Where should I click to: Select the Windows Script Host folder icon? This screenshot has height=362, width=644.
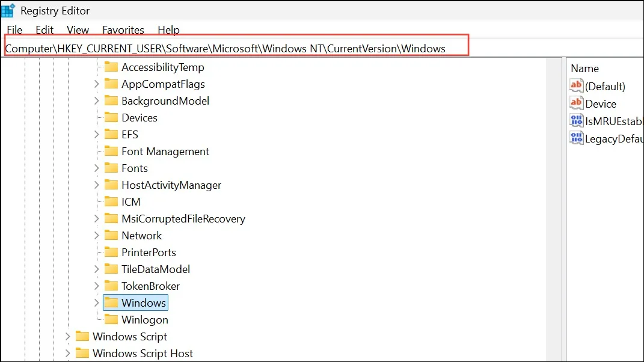click(82, 353)
